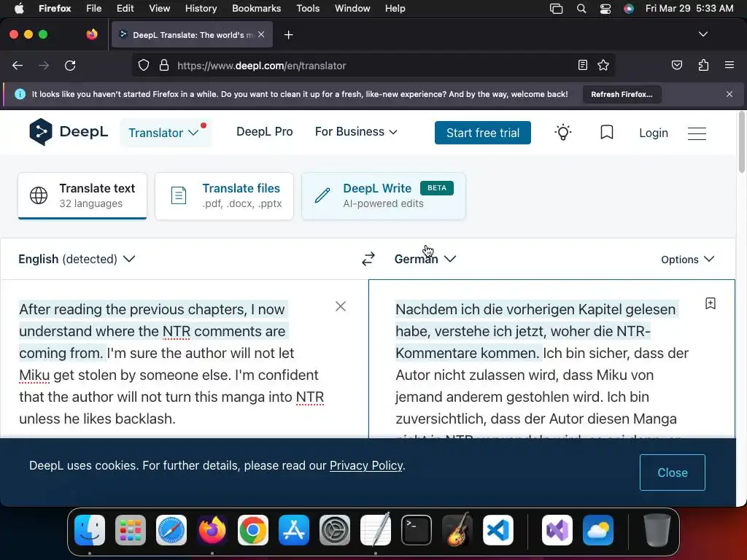Open the History menu
Screen dimensions: 747x560
pos(201,9)
